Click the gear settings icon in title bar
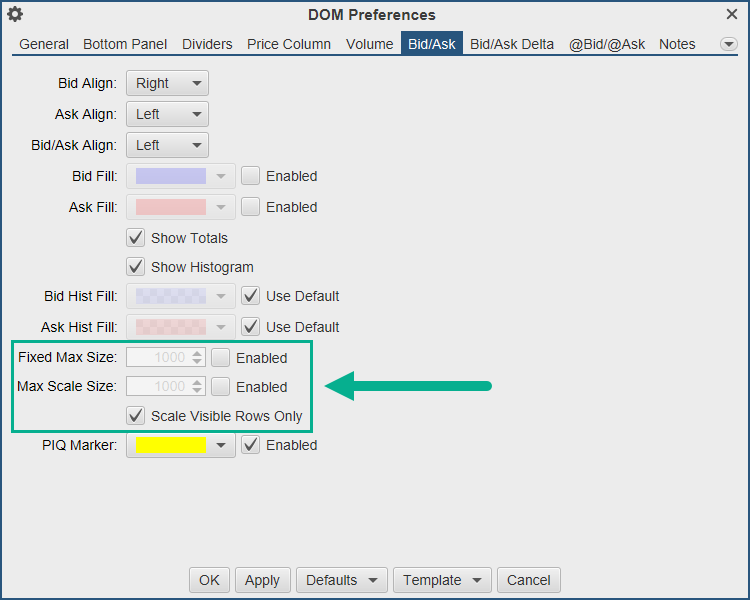 (15, 15)
